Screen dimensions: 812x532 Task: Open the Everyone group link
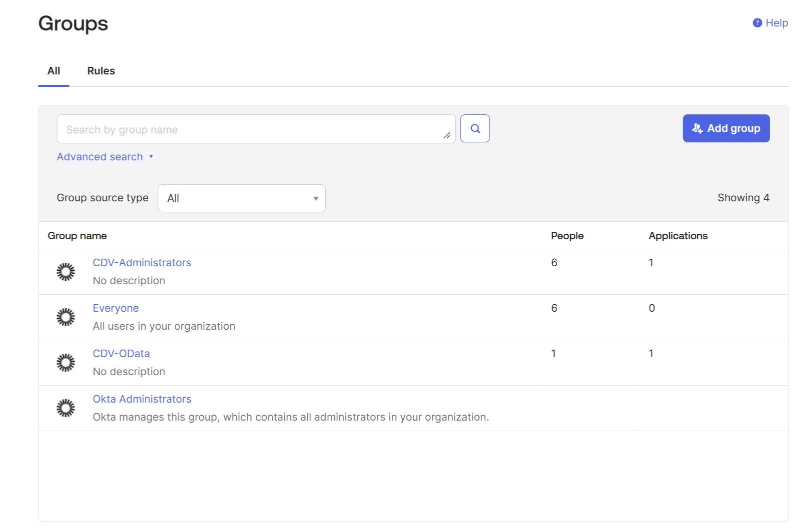[x=115, y=308]
